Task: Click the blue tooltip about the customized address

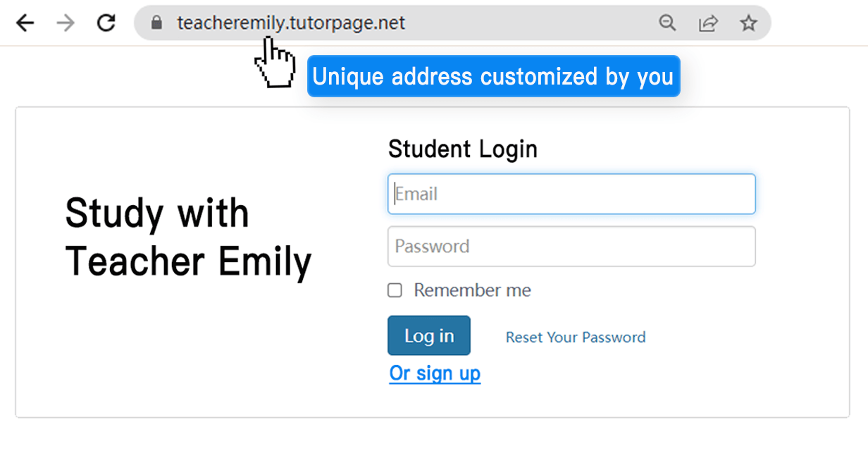Action: pyautogui.click(x=493, y=76)
